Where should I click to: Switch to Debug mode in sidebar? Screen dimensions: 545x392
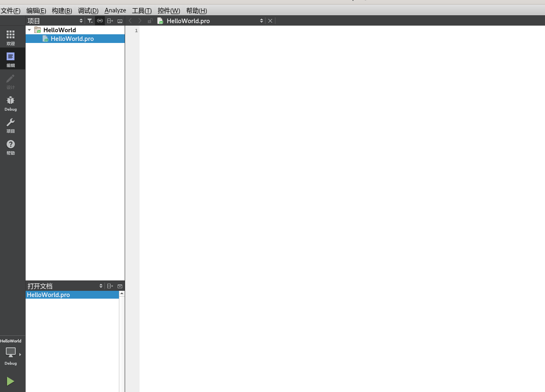tap(11, 103)
